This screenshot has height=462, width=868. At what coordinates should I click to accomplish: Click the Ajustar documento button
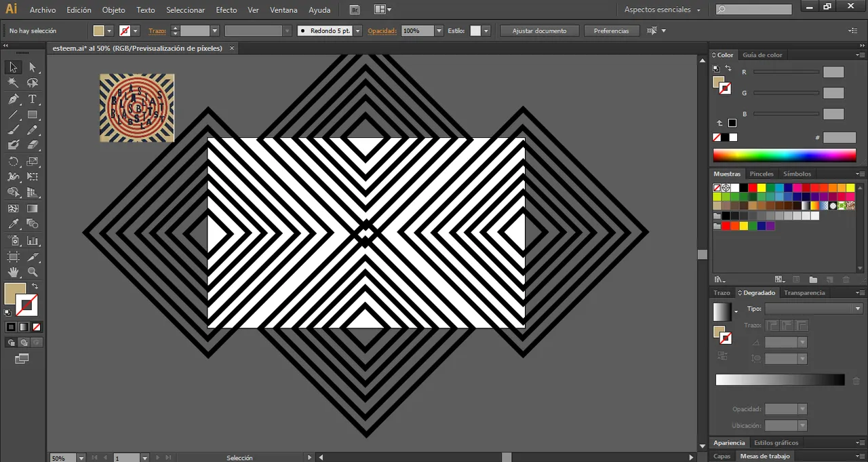tap(540, 31)
